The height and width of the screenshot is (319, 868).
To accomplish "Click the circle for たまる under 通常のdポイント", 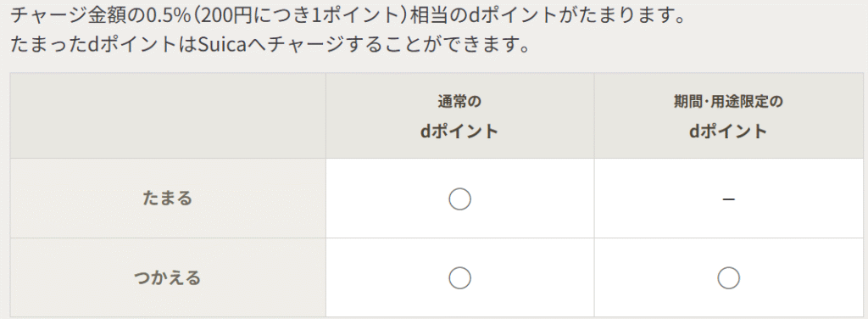I will point(459,199).
